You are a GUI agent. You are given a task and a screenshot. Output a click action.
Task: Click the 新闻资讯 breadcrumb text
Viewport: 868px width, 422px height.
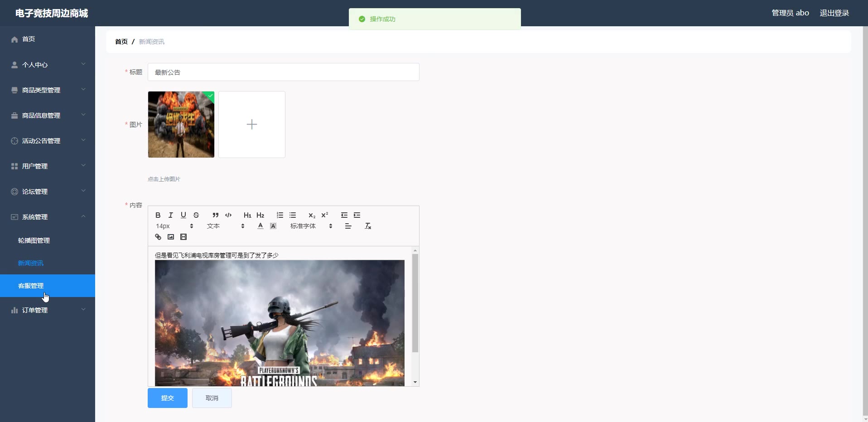click(x=152, y=42)
